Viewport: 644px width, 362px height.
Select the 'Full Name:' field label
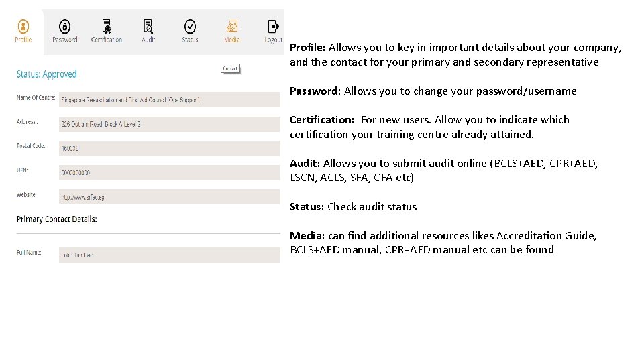[x=29, y=253]
